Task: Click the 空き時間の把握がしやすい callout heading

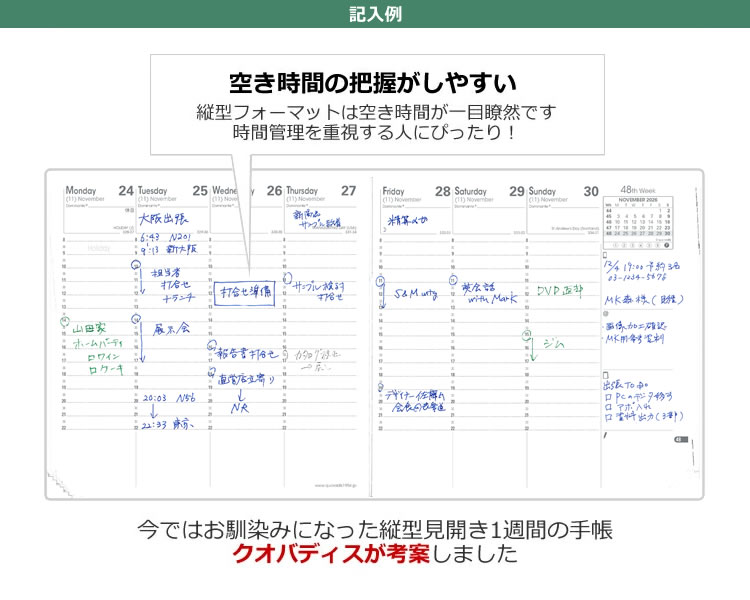Action: (375, 82)
